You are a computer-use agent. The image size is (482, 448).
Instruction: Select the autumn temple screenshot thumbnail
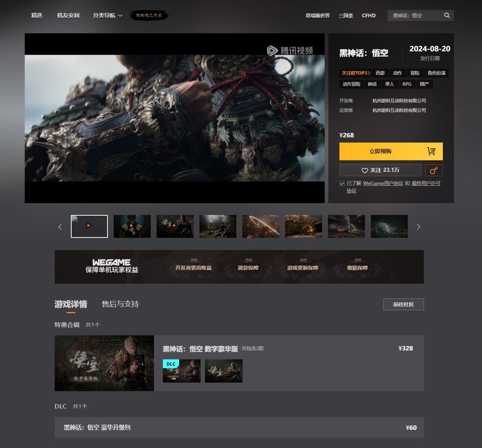tap(304, 226)
